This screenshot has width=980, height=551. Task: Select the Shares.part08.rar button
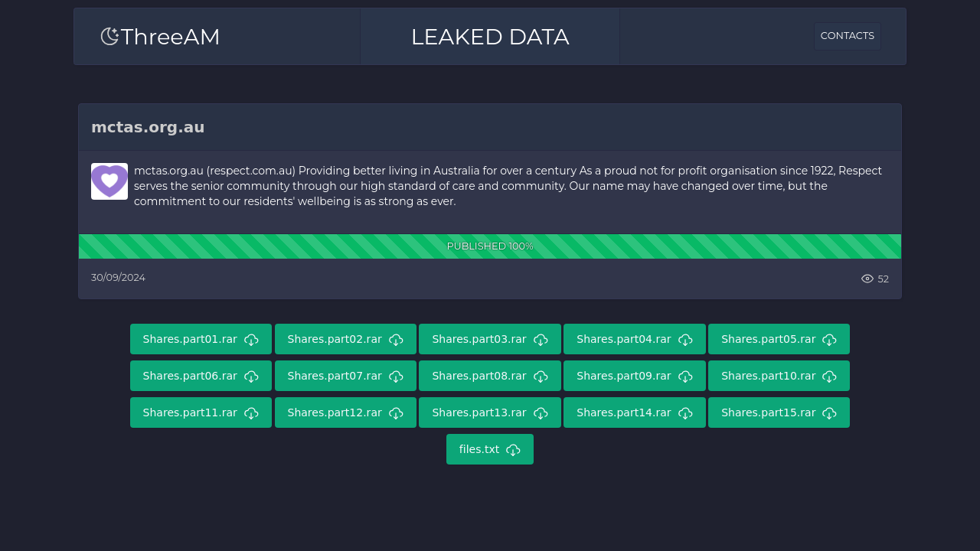[x=490, y=376]
